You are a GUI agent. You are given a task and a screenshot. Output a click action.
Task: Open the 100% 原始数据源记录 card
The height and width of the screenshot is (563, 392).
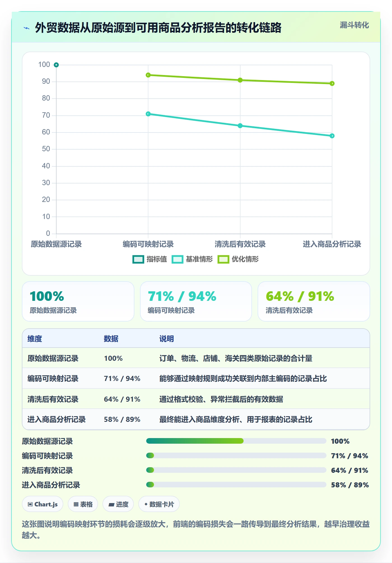(78, 301)
